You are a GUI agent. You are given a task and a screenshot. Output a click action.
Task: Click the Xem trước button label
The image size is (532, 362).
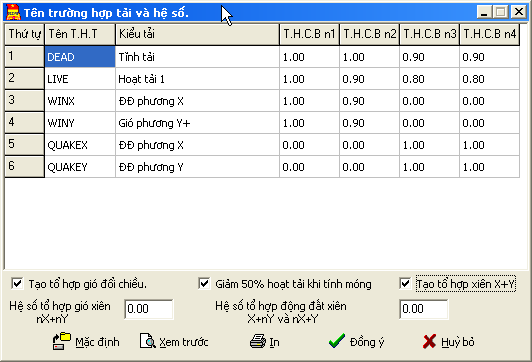184,342
